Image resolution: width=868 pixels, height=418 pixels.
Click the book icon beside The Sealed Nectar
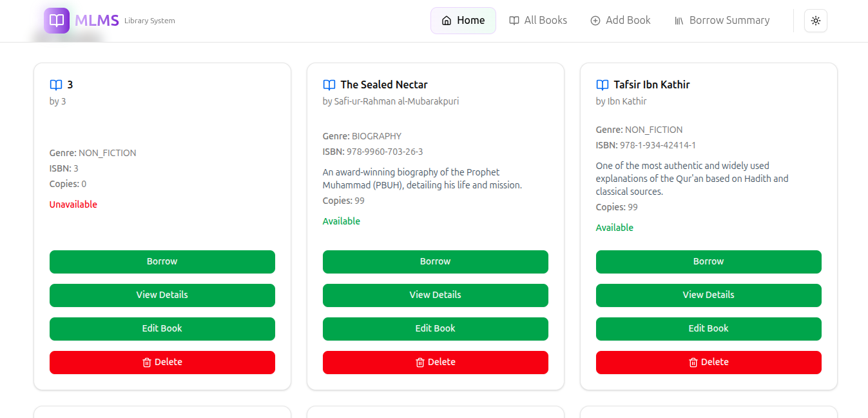pyautogui.click(x=329, y=85)
